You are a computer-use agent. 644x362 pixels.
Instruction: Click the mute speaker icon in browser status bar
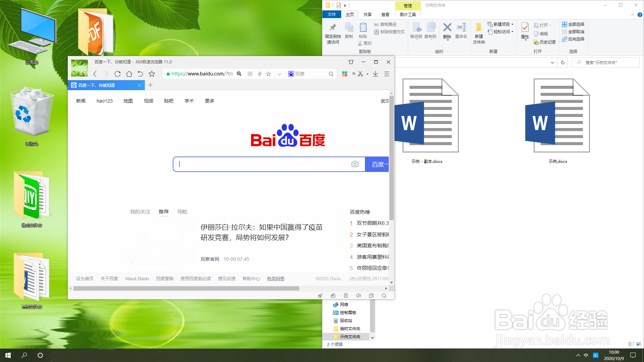pos(359,296)
